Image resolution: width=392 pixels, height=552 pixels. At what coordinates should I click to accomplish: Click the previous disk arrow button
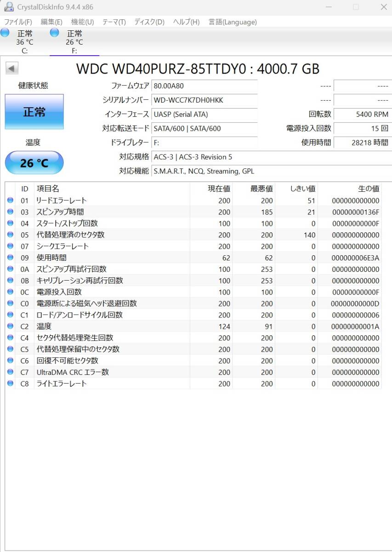(x=11, y=69)
